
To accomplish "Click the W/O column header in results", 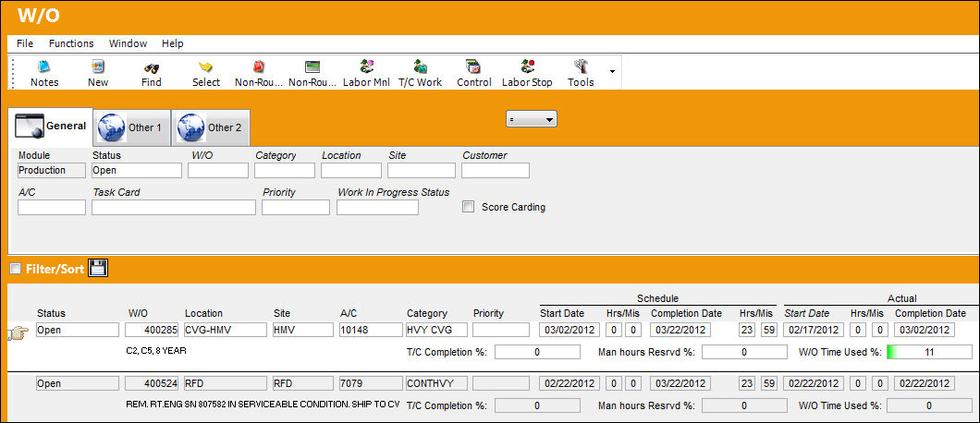I will point(138,314).
